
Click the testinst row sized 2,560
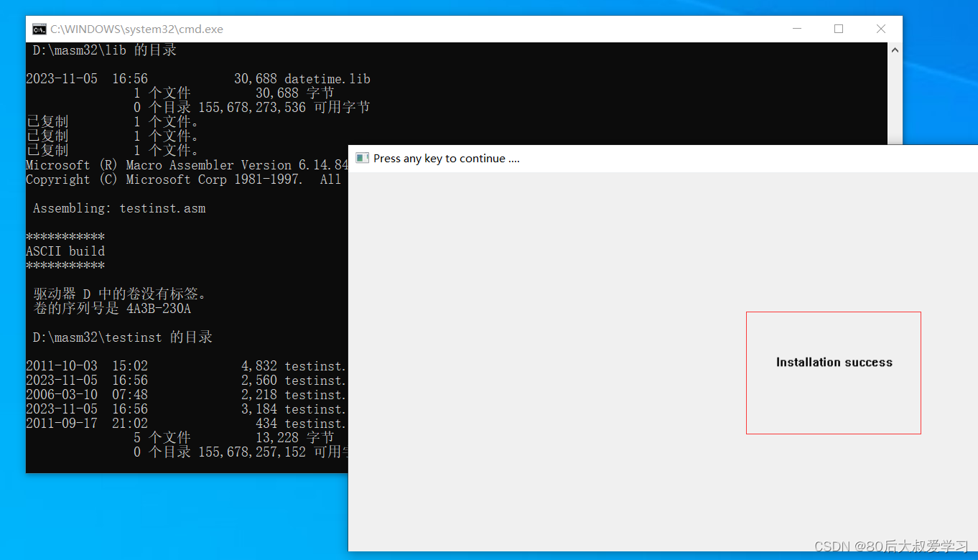pos(187,381)
